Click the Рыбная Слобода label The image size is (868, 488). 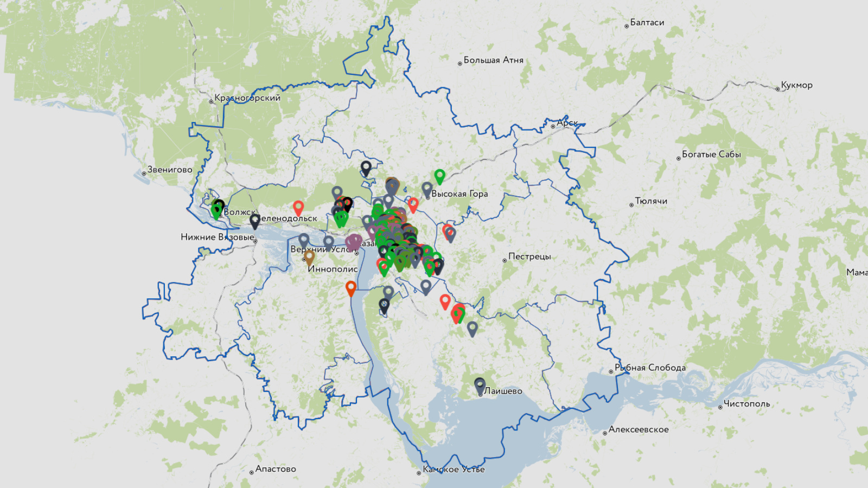click(x=650, y=368)
